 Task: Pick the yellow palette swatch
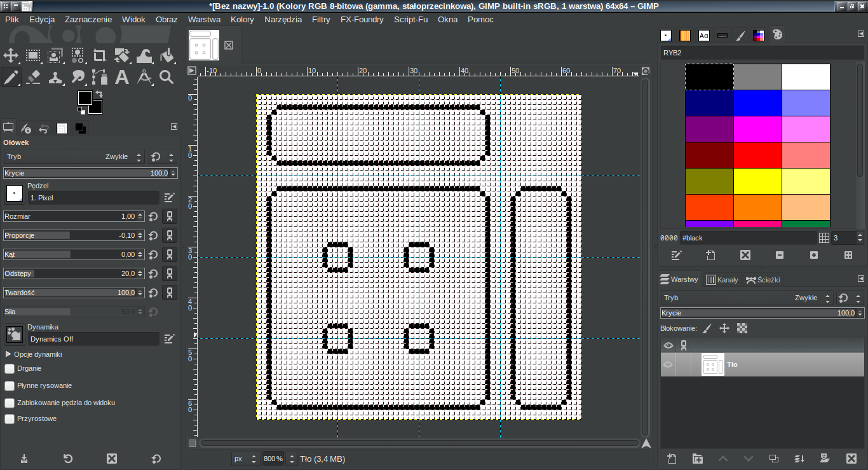tap(757, 181)
